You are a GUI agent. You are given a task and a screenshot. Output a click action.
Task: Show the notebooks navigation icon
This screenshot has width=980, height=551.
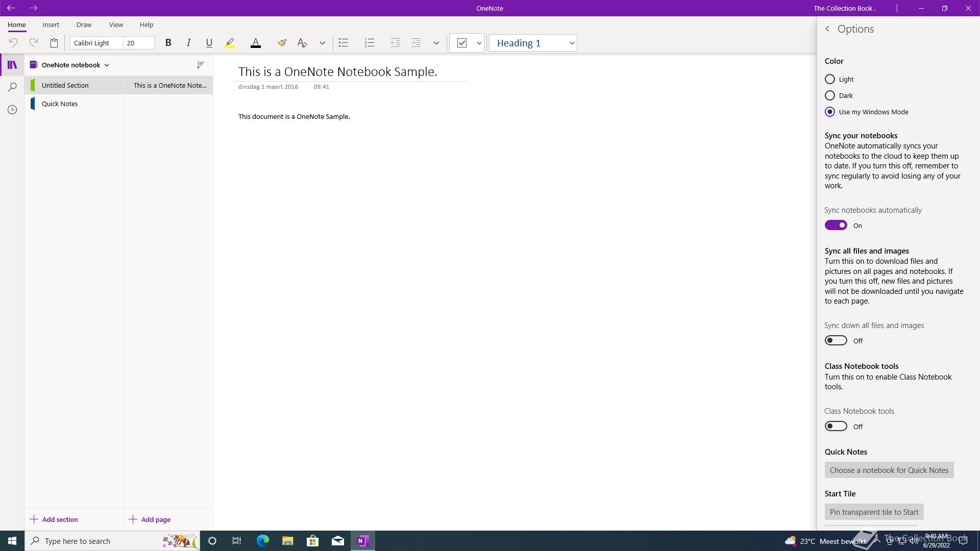(x=12, y=65)
